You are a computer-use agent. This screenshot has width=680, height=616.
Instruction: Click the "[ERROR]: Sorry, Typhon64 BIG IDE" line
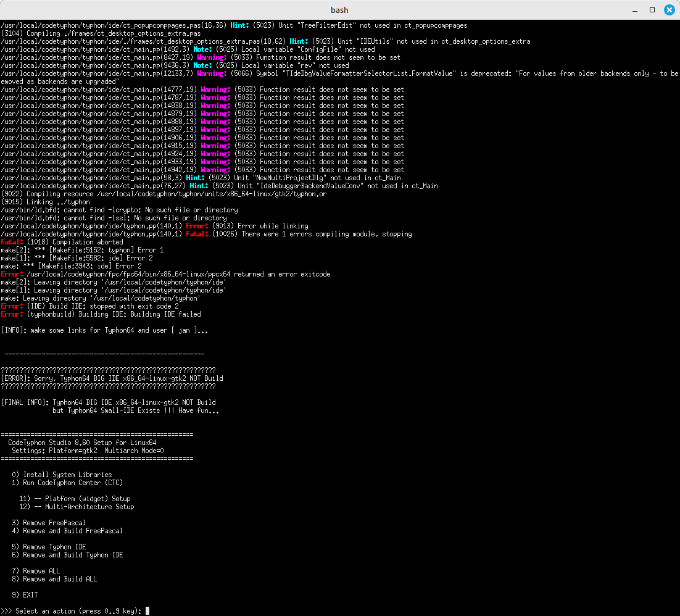pos(112,378)
